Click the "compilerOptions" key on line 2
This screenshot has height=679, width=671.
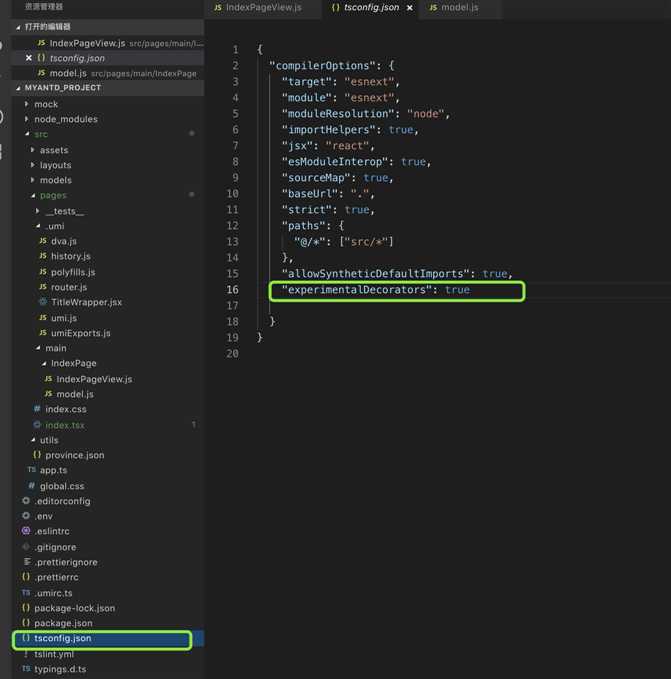[x=322, y=65]
